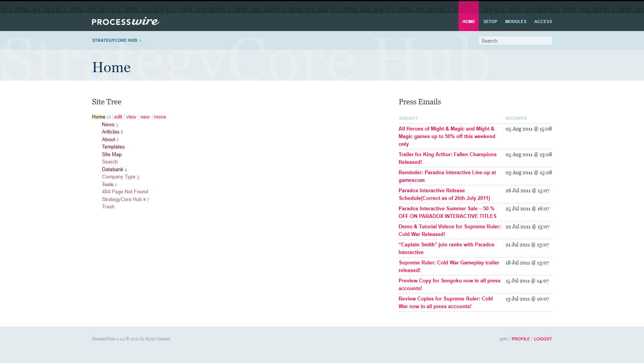Image resolution: width=644 pixels, height=363 pixels.
Task: Open the Paradox Line-up at gamescom reminder
Action: click(447, 177)
